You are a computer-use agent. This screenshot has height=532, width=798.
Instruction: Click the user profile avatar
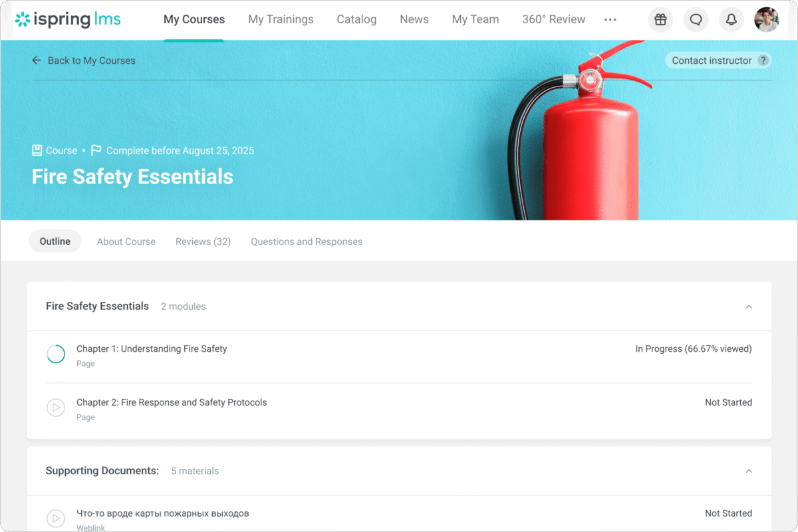click(x=766, y=20)
